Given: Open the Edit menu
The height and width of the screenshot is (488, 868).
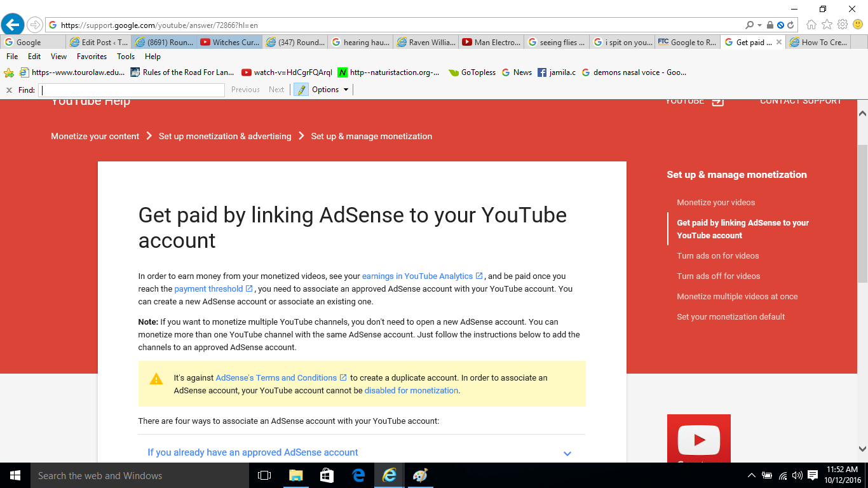Looking at the screenshot, I should click(34, 57).
